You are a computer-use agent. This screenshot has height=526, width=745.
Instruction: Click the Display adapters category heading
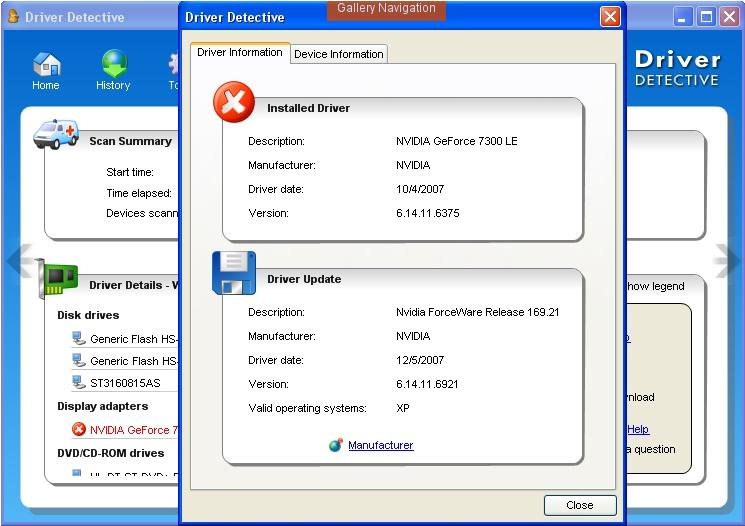(x=103, y=407)
